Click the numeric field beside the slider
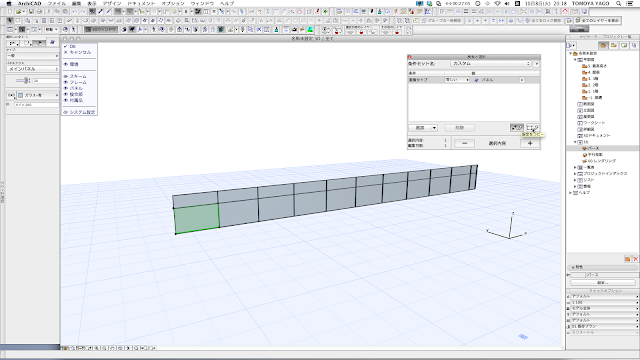The height and width of the screenshot is (360, 640). tap(45, 81)
